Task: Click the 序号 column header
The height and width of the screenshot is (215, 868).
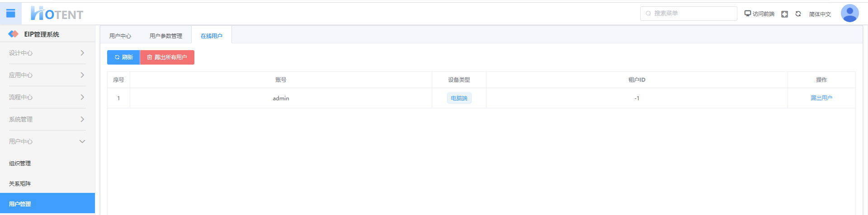Action: [x=118, y=80]
